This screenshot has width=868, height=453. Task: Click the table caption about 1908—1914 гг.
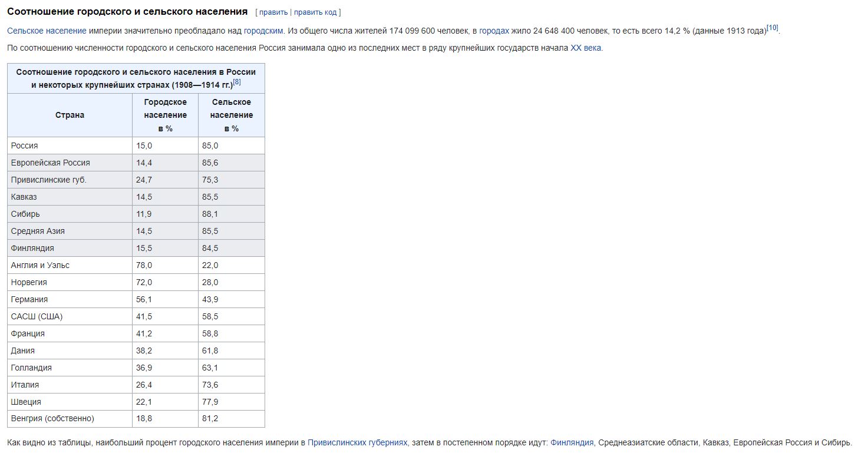(136, 78)
